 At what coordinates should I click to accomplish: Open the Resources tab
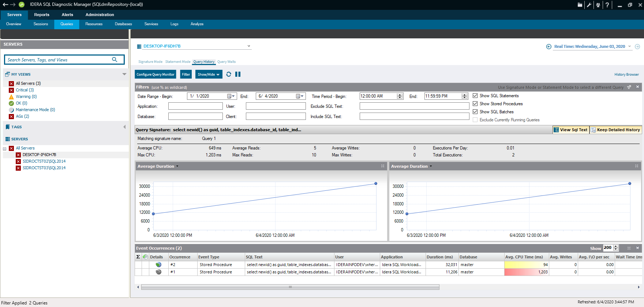(x=94, y=24)
